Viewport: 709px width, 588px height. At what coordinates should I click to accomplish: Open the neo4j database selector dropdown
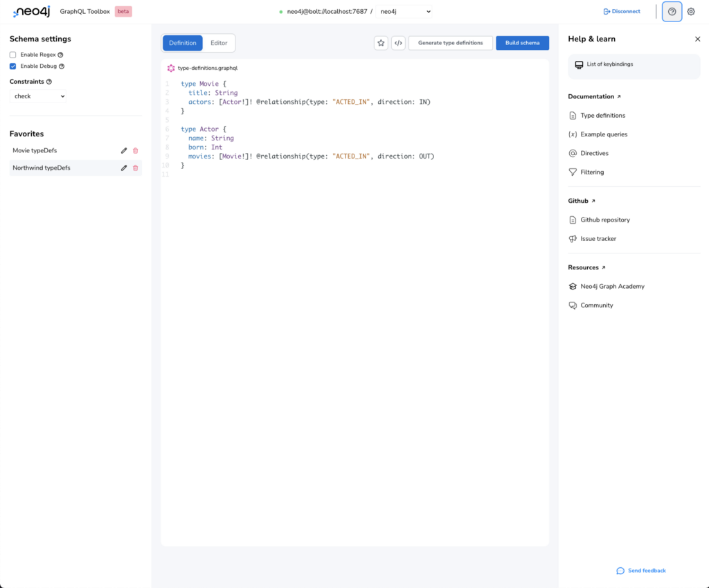[404, 12]
